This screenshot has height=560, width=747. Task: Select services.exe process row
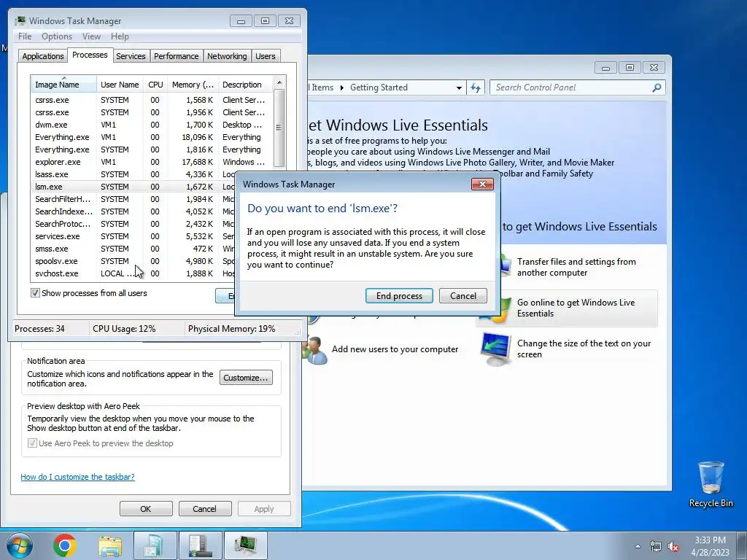[x=133, y=236]
